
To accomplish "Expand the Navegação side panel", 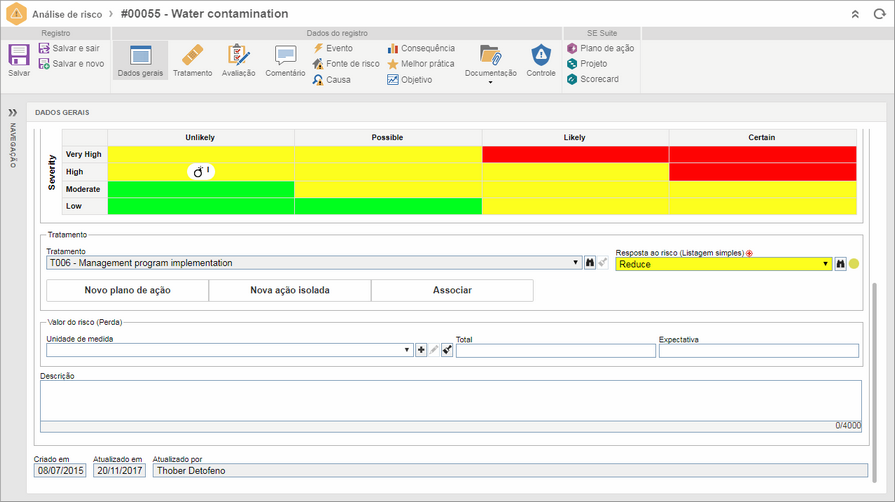I will [x=13, y=113].
